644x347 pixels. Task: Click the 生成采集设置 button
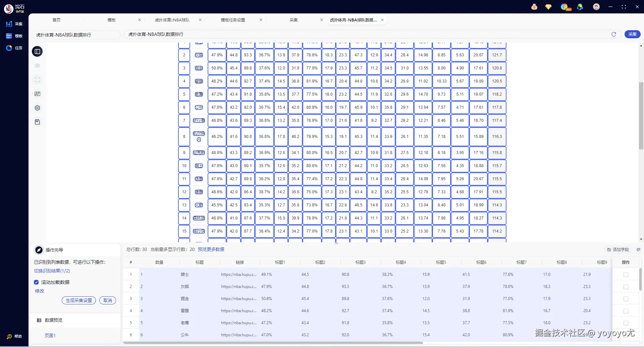pos(79,300)
